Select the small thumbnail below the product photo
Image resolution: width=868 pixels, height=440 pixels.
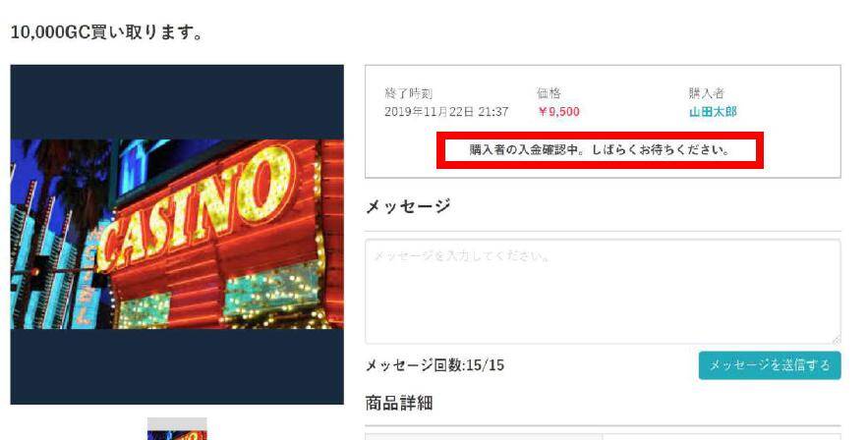click(177, 429)
